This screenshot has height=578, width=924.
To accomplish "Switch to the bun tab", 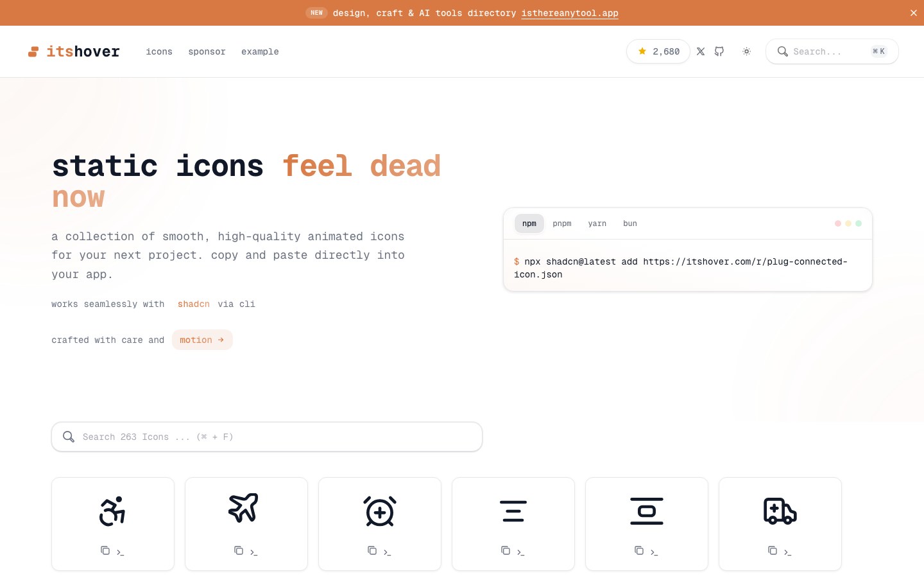I will point(630,223).
